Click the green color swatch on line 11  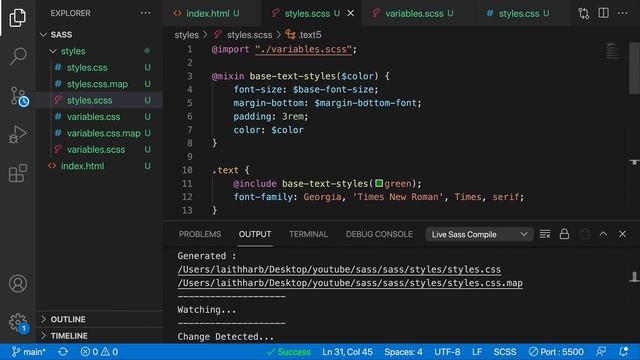point(379,183)
